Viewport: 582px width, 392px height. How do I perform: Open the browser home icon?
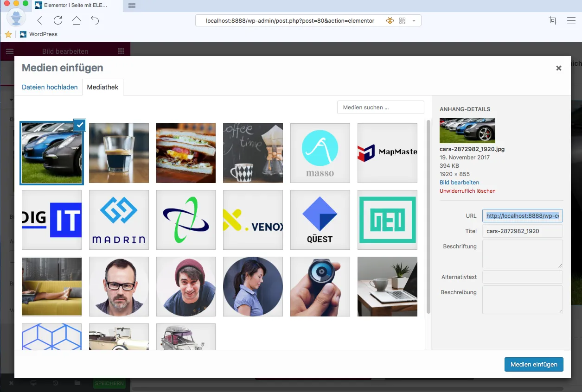77,20
